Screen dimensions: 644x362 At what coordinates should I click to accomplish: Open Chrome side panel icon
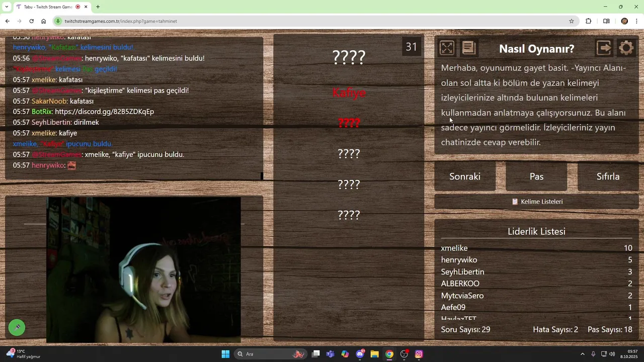(x=606, y=21)
